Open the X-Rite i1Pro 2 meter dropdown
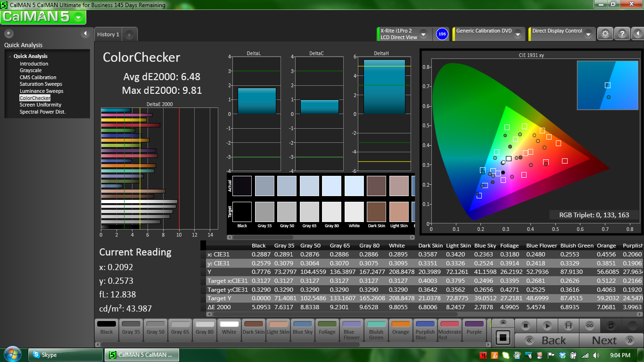Screen dimensions: 644x362 coord(423,34)
